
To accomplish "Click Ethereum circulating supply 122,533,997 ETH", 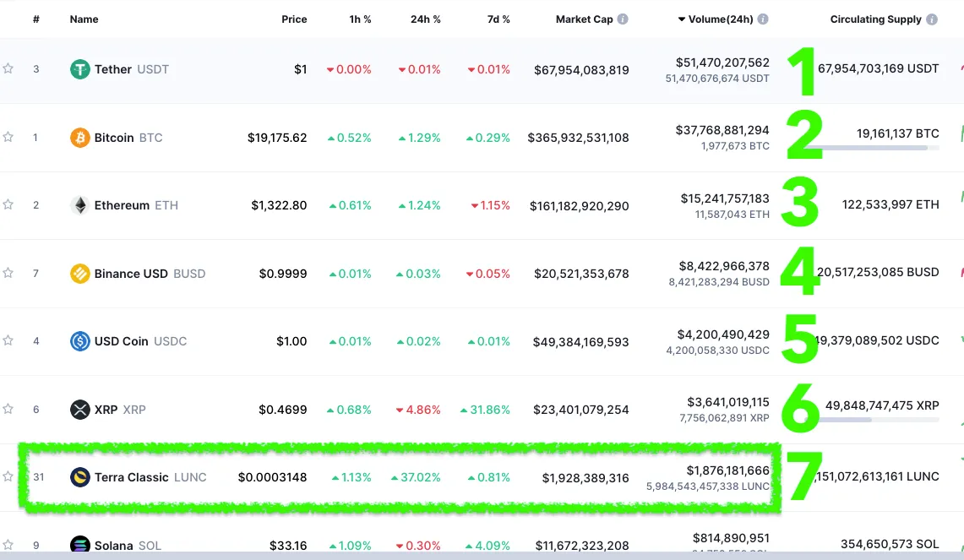I will tap(890, 204).
